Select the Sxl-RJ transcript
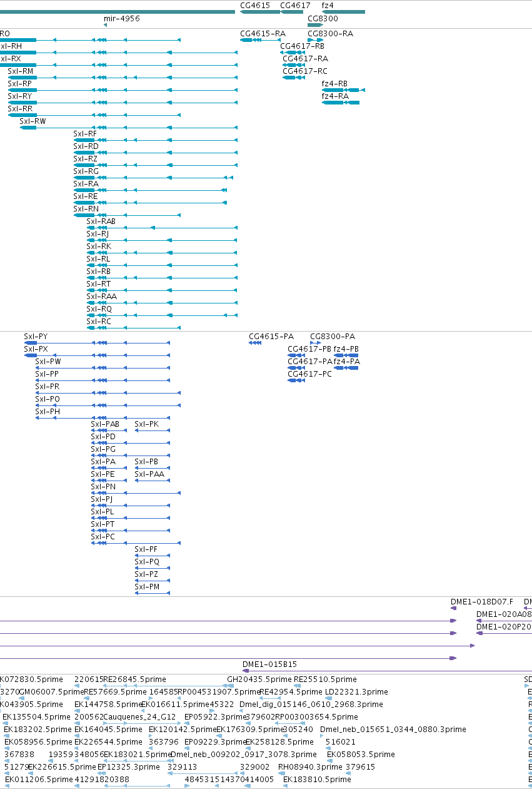 (98, 234)
